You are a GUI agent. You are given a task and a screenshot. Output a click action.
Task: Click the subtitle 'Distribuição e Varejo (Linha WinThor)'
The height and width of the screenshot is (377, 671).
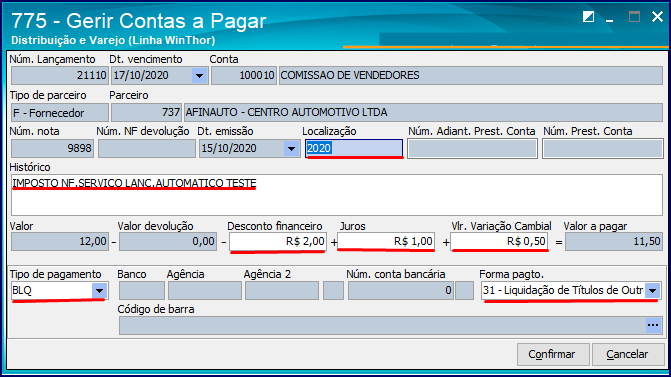pyautogui.click(x=113, y=40)
